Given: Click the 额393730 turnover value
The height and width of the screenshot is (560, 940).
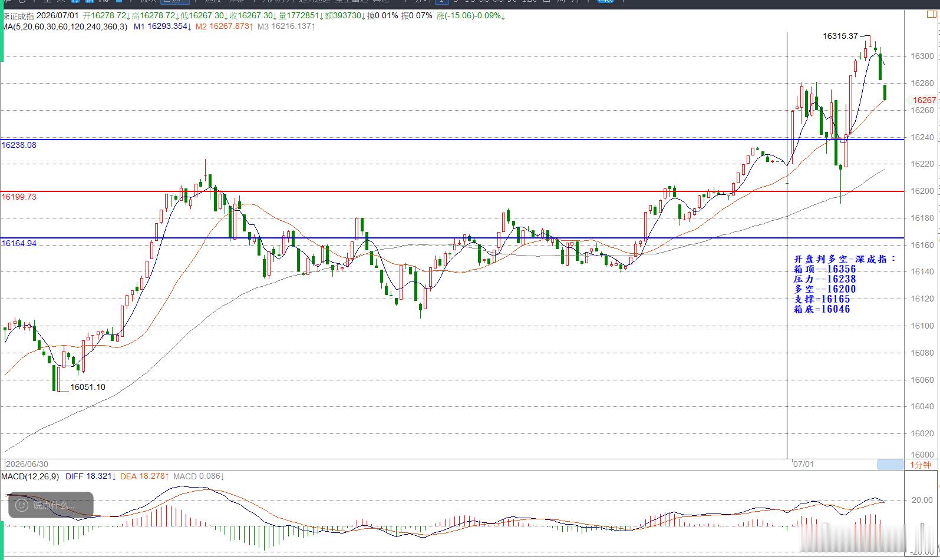Looking at the screenshot, I should tap(344, 16).
